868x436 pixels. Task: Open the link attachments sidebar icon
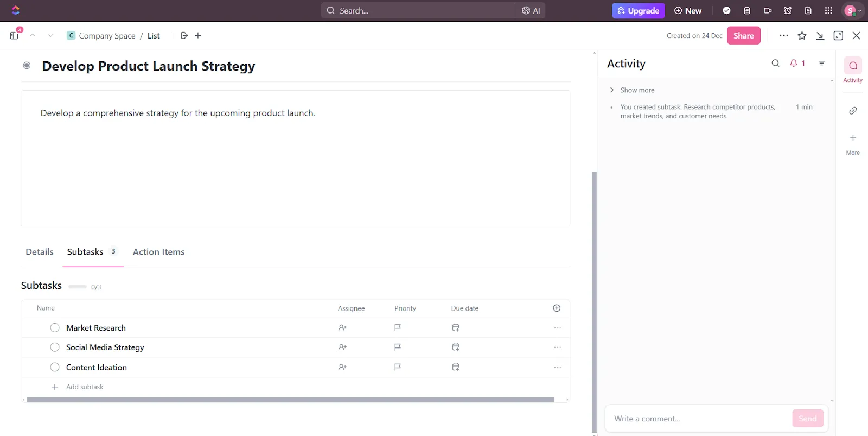tap(853, 111)
